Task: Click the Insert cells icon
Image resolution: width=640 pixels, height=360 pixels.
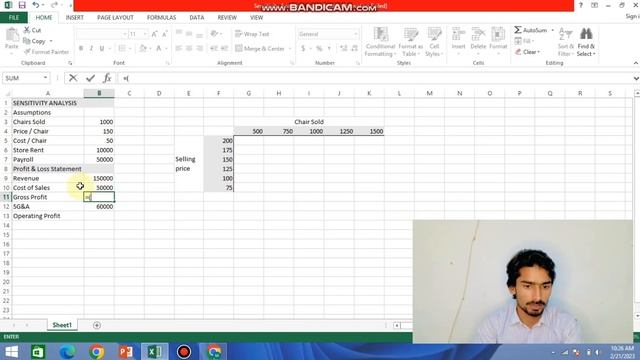Action: point(458,34)
